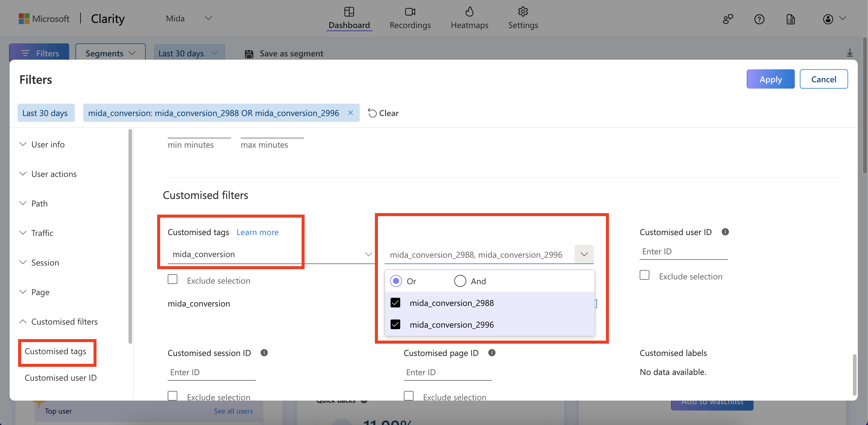Screen dimensions: 868x425
Task: Remove mida_conversion filter chip with X
Action: click(x=350, y=113)
